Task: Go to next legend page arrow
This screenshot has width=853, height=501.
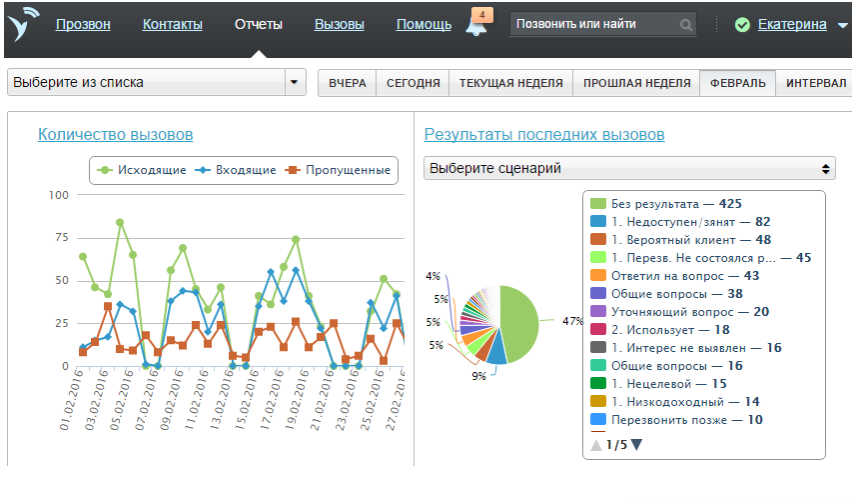Action: [x=636, y=445]
